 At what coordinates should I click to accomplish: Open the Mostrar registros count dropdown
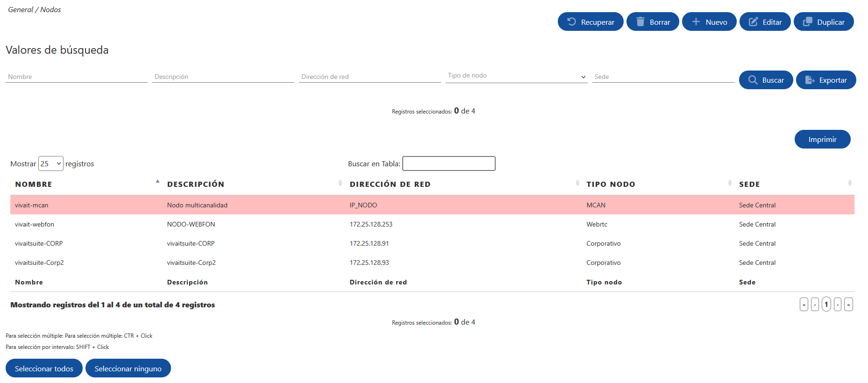(51, 163)
